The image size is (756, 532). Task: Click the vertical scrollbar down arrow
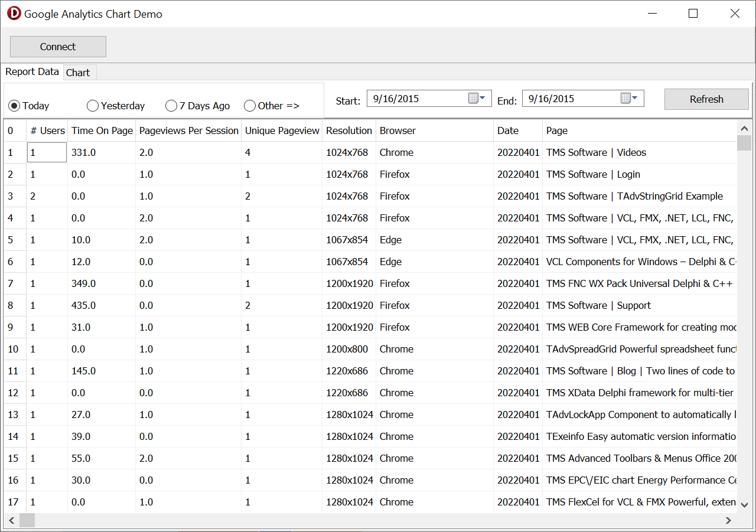(x=744, y=505)
